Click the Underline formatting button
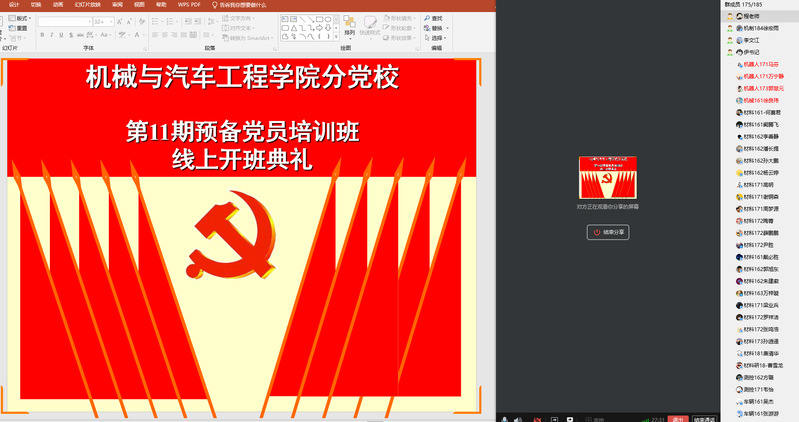This screenshot has height=422, width=799. click(61, 34)
